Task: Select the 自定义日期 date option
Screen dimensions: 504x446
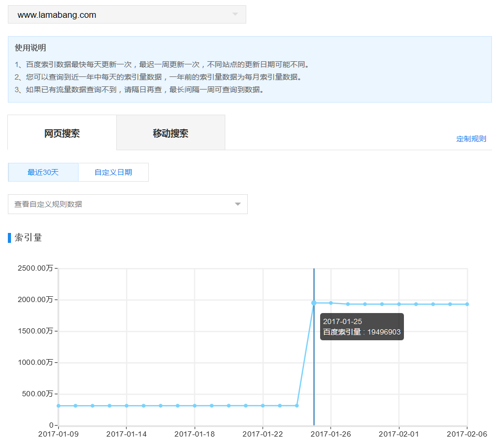Action: [x=113, y=172]
